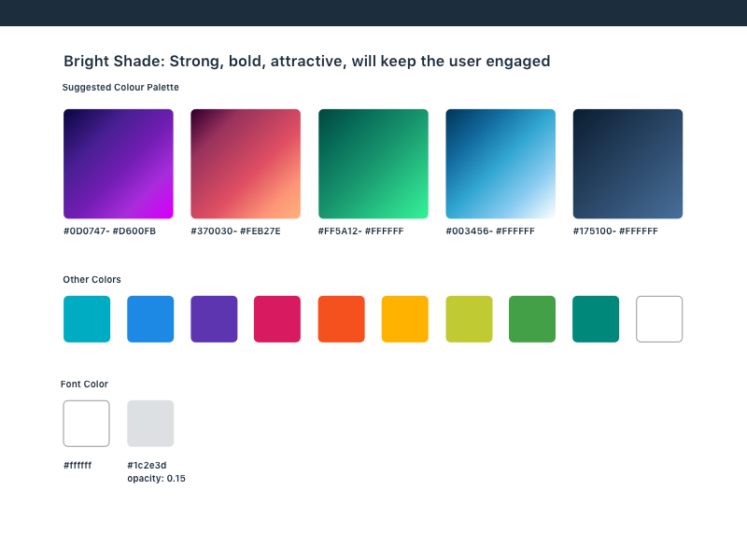Pick the purple swatch in Other Colors

[x=214, y=319]
